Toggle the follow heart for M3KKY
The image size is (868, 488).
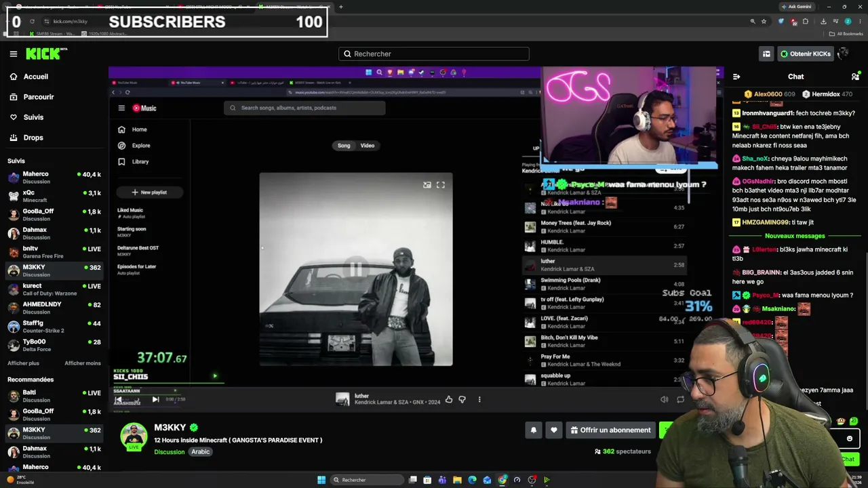click(x=554, y=430)
